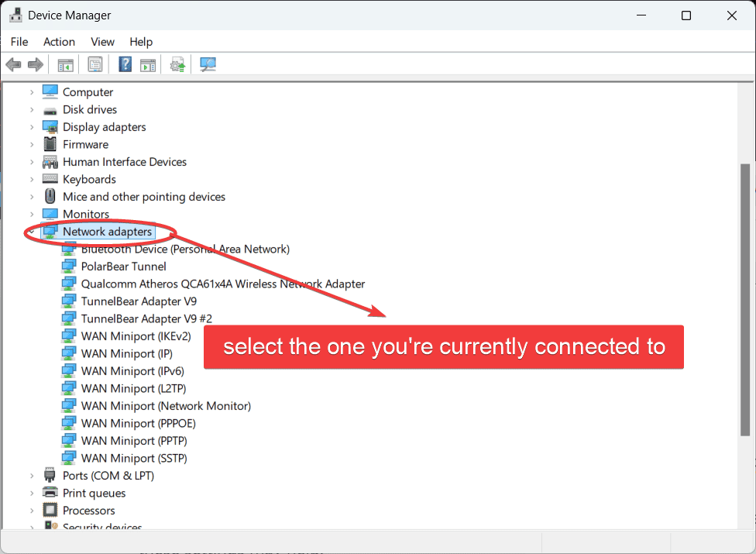Screen dimensions: 756x554
Task: Click Scan for hardware changes icon
Action: (208, 64)
